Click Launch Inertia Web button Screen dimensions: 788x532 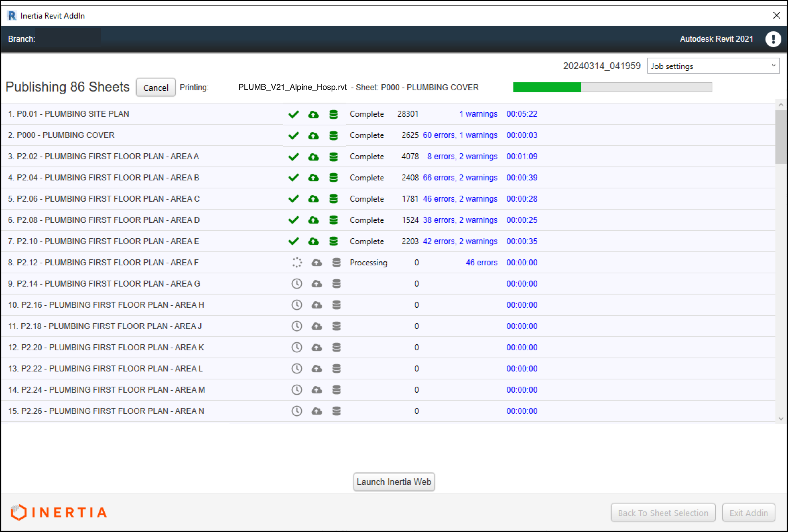tap(394, 482)
